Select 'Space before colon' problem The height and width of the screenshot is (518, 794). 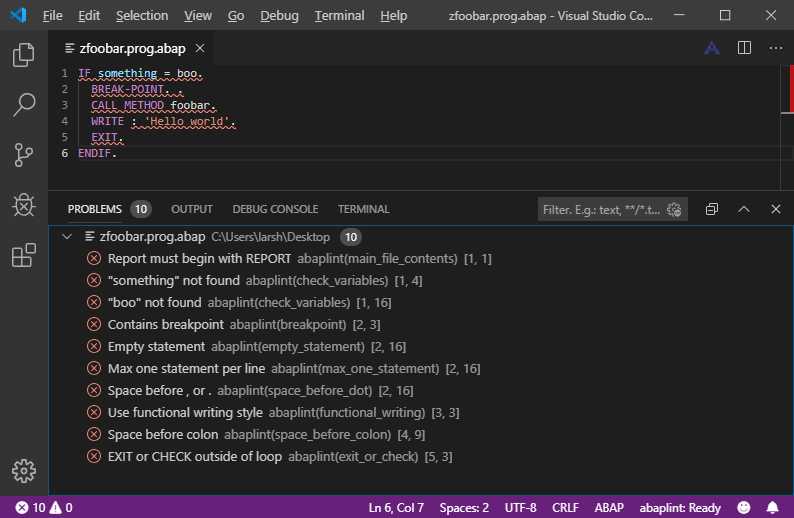(x=421, y=434)
